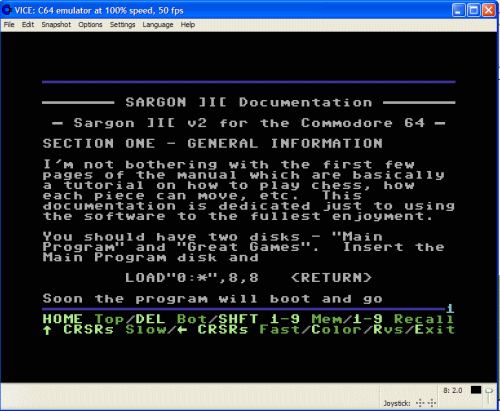Open the Language menu
The width and height of the screenshot is (500, 411).
coord(158,25)
